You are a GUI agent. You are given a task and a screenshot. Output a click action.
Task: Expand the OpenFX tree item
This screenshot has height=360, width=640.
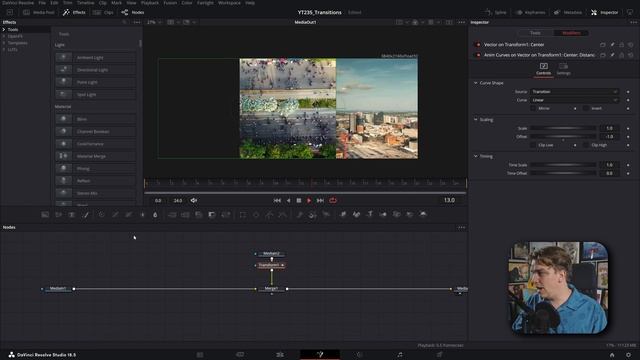[4, 36]
